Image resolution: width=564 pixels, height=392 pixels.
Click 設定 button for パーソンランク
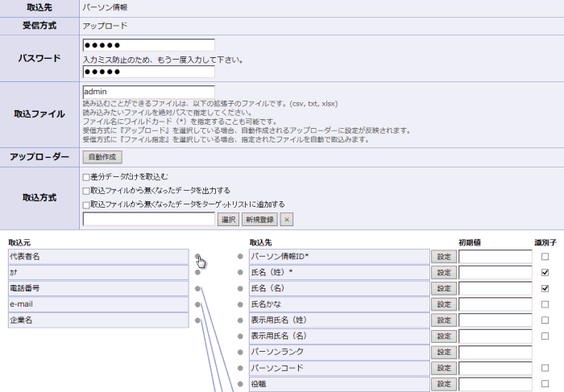click(x=444, y=352)
